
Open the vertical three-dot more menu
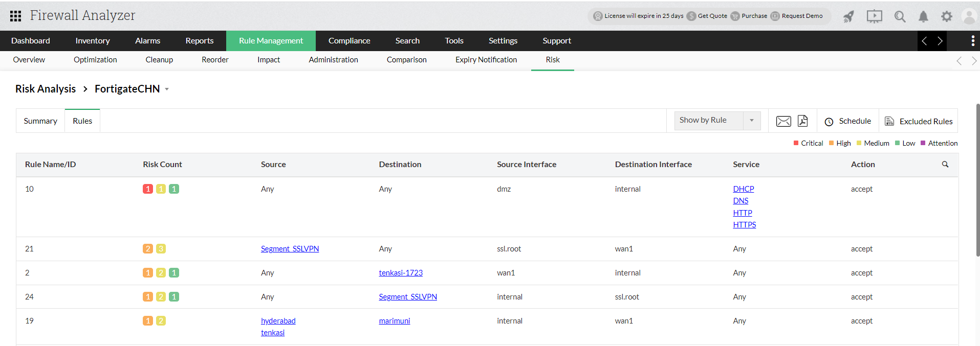pos(972,41)
